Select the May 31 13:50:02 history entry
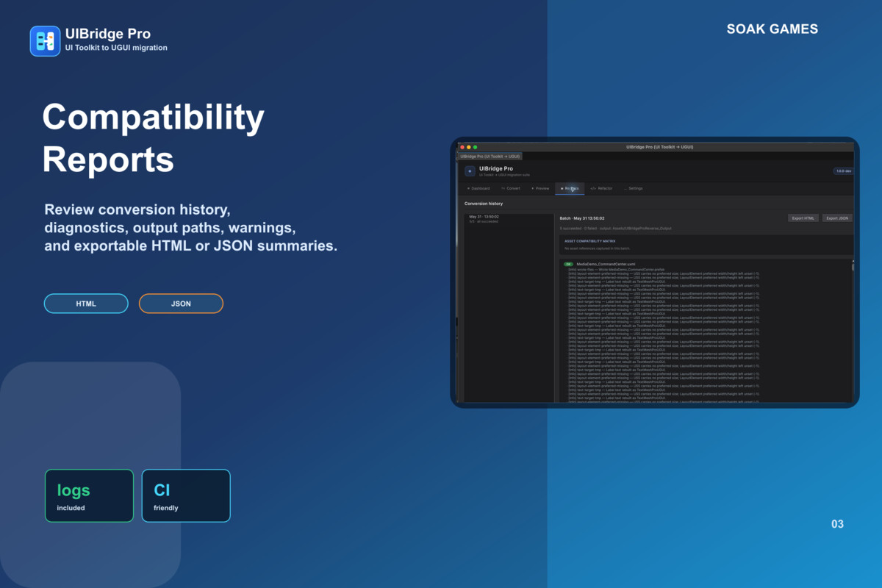The height and width of the screenshot is (588, 882). 508,219
